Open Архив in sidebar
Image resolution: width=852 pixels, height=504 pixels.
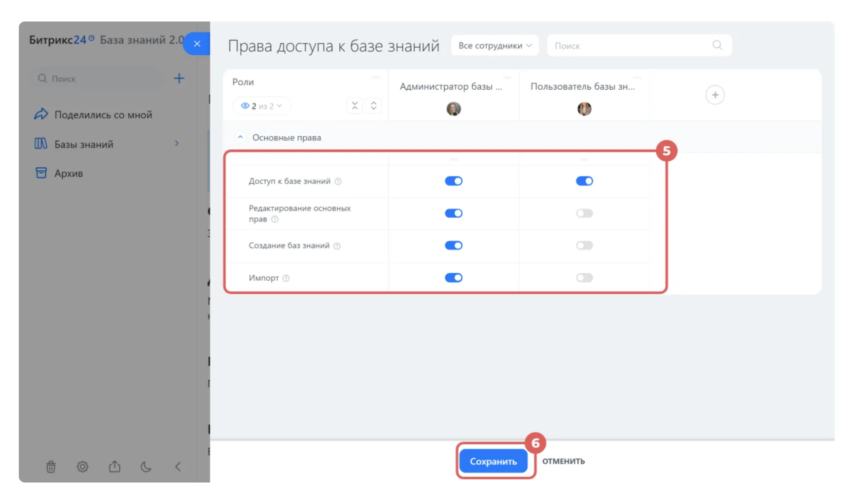(x=59, y=173)
